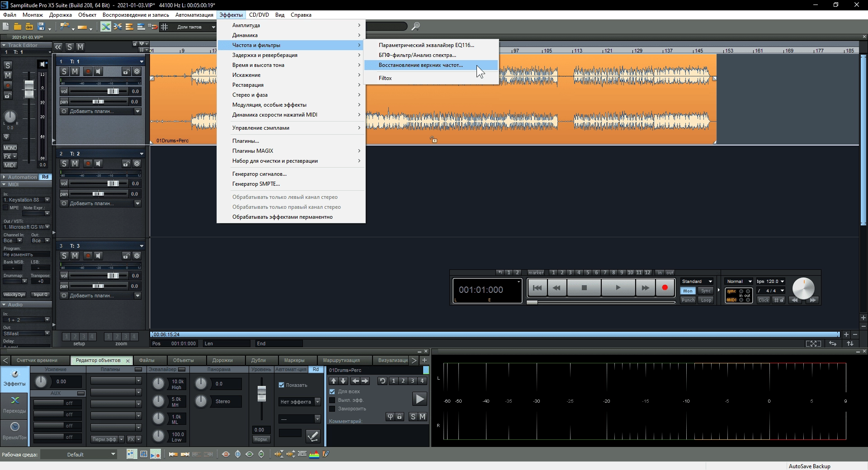This screenshot has height=470, width=868.
Task: Open track 3 Добавить плагин dropdown
Action: (x=138, y=296)
